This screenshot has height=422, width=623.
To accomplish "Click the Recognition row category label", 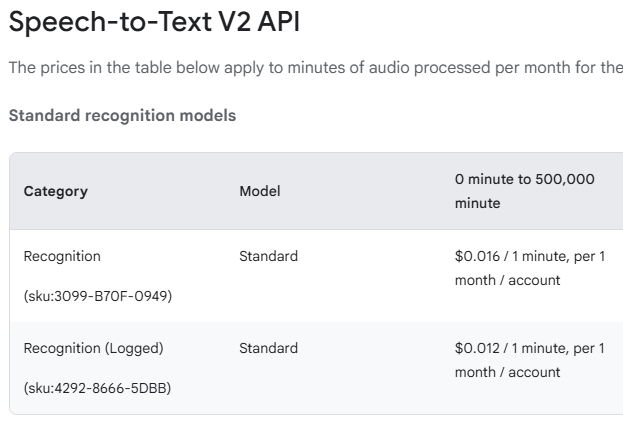I will (62, 256).
